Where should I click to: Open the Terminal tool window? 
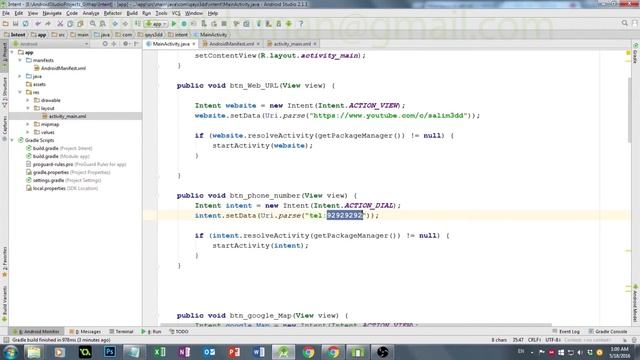click(x=121, y=331)
